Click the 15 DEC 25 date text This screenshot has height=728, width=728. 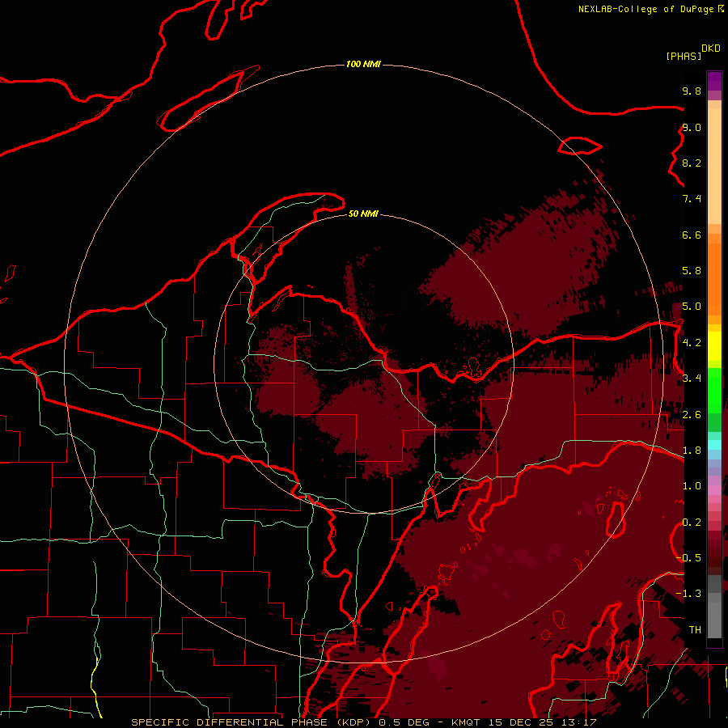point(523,722)
